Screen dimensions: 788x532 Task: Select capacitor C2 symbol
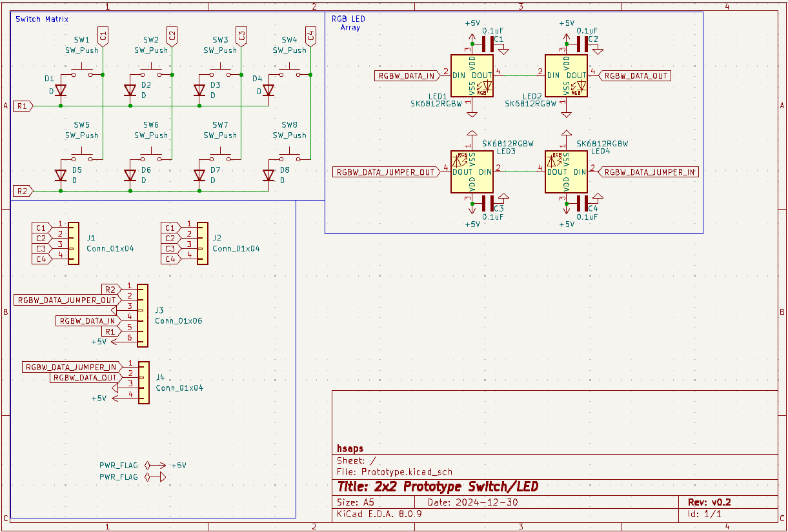pyautogui.click(x=581, y=44)
